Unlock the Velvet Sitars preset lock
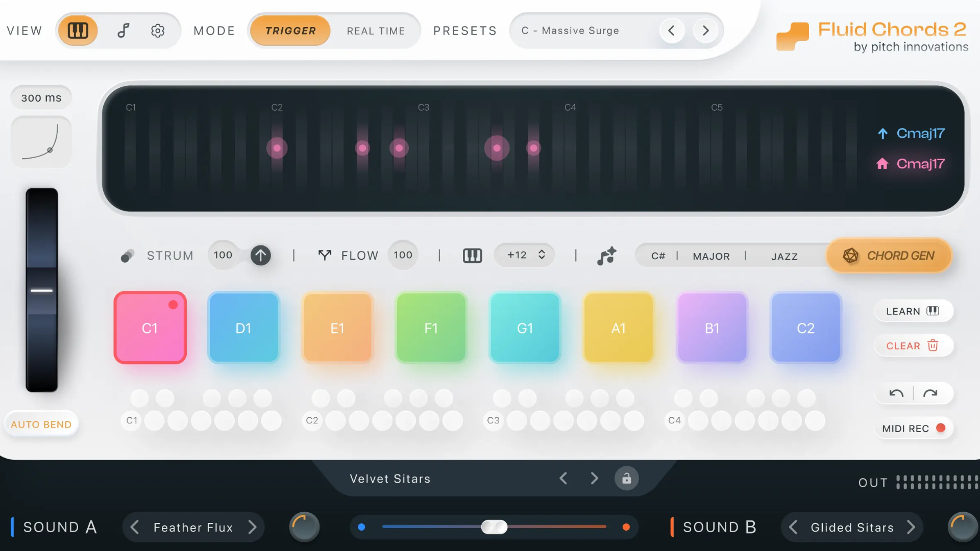 pyautogui.click(x=626, y=478)
